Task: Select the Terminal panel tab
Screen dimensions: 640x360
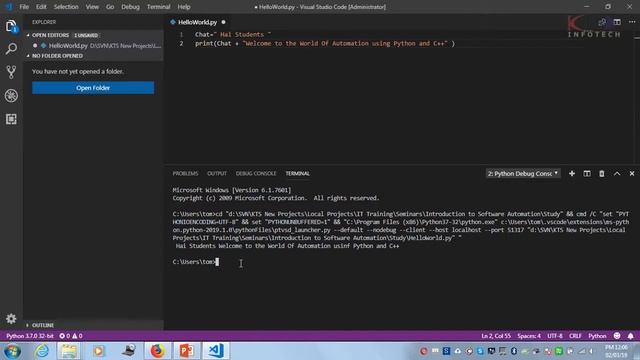Action: coord(298,173)
